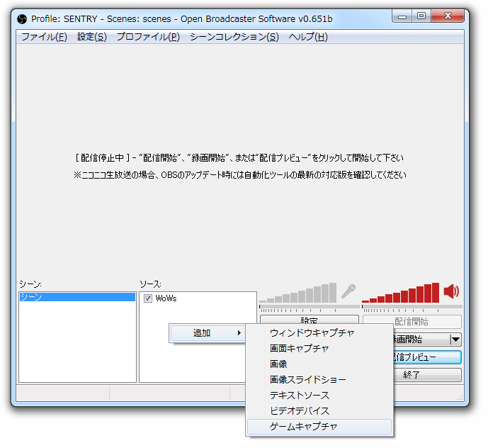Choose ウィンドウキャプチャ from the add menu

tap(319, 332)
